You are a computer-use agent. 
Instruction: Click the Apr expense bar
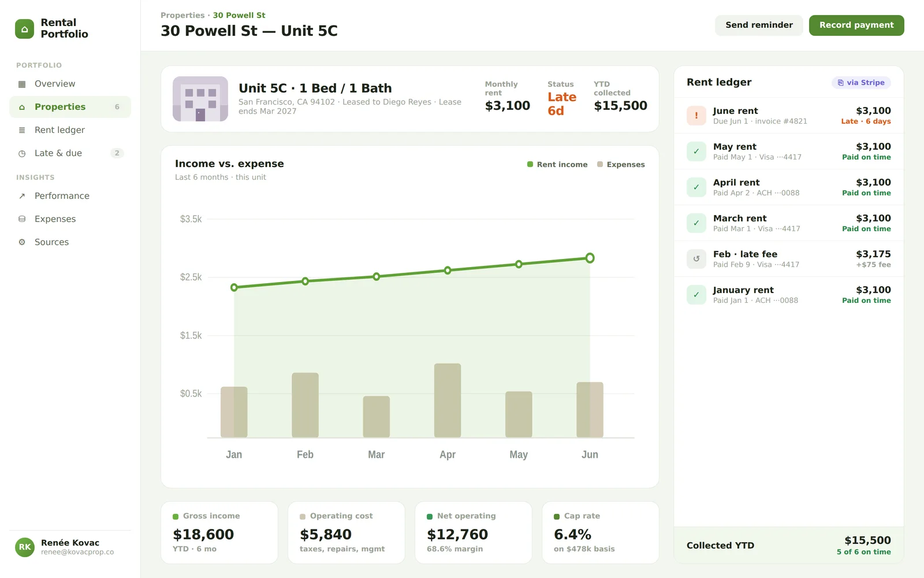tap(448, 401)
